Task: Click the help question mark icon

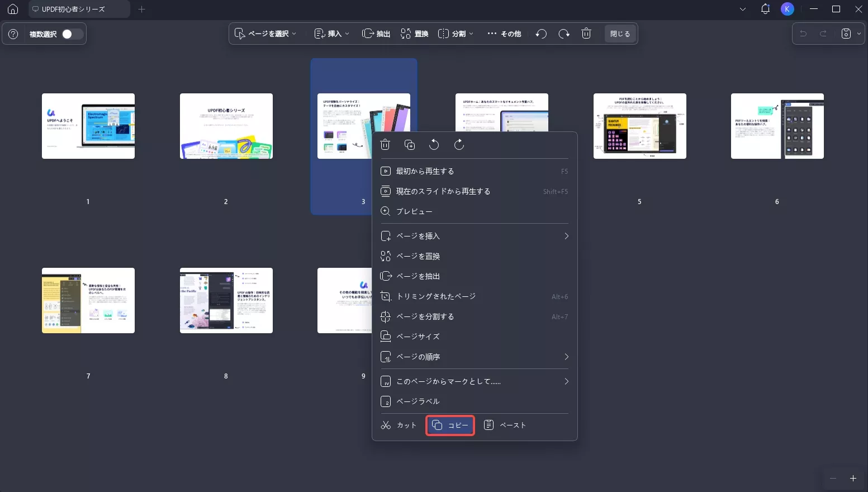Action: coord(13,34)
